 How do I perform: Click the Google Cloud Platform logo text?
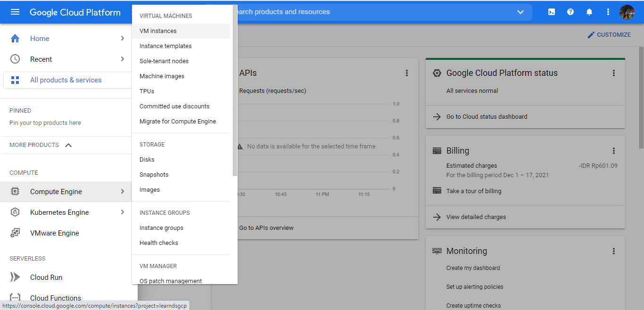click(75, 12)
